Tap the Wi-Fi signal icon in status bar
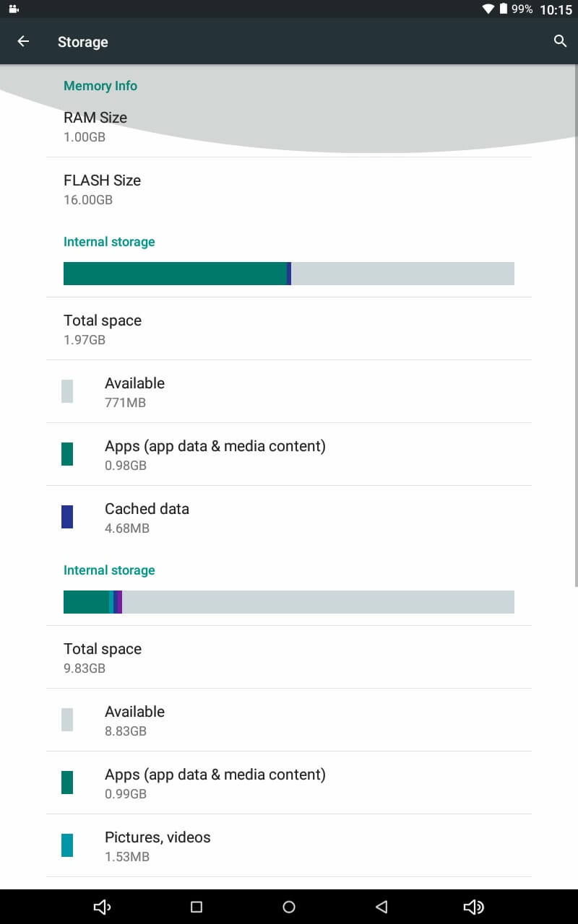Viewport: 578px width, 924px height. coord(488,9)
